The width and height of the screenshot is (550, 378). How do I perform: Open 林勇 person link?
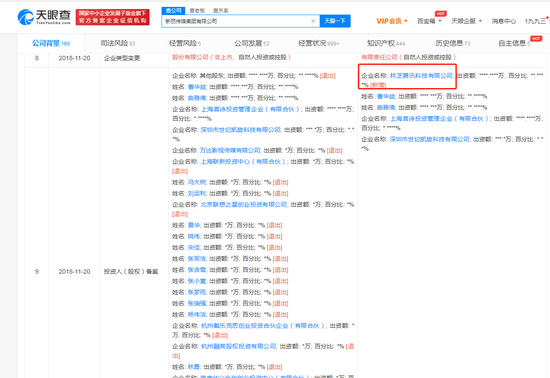pos(194,367)
